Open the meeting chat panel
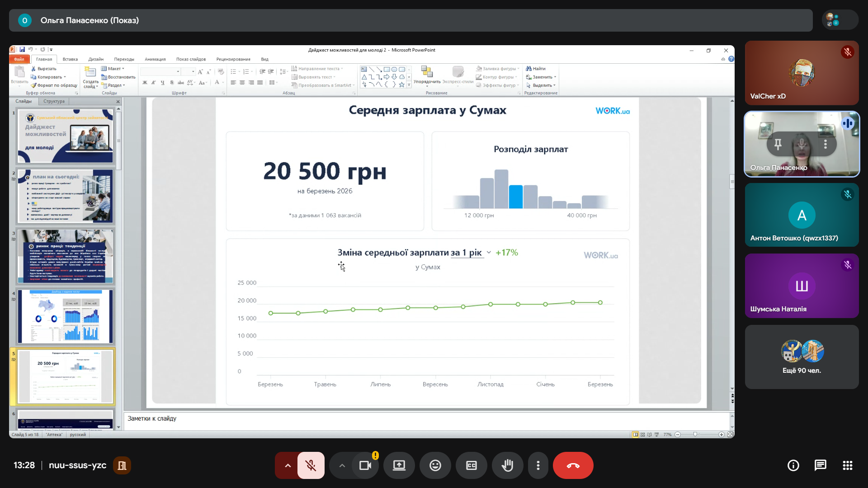Screen dimensions: 868x488 coord(820,465)
